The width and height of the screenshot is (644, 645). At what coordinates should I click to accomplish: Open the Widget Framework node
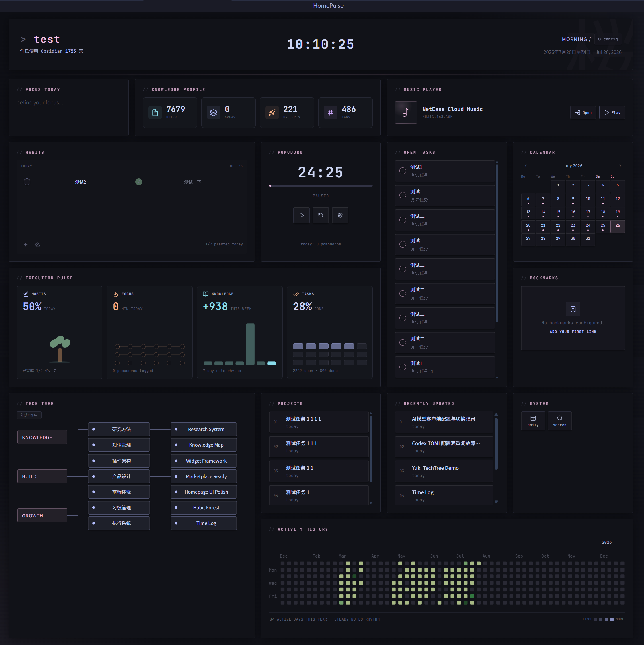(x=204, y=461)
